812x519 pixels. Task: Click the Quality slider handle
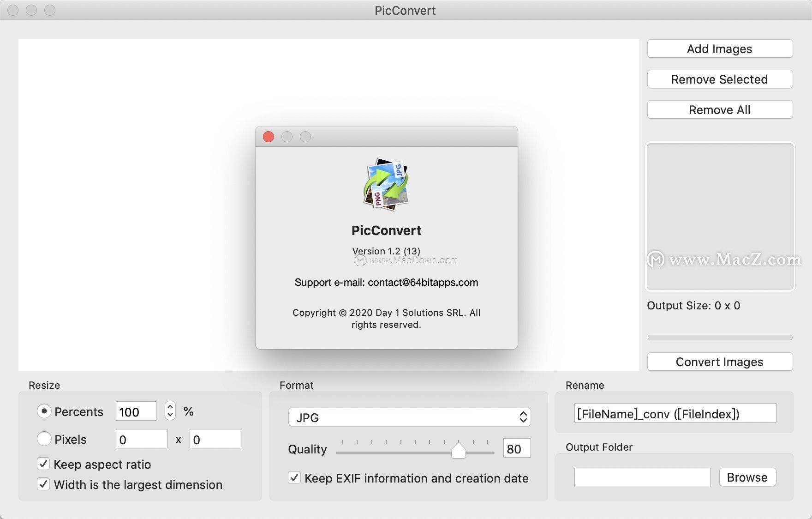tap(458, 451)
